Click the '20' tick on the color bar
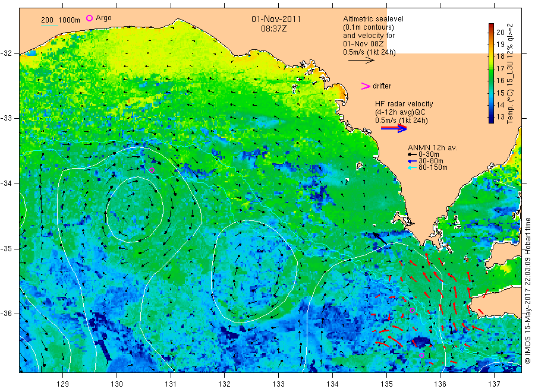The height and width of the screenshot is (392, 535). 500,33
